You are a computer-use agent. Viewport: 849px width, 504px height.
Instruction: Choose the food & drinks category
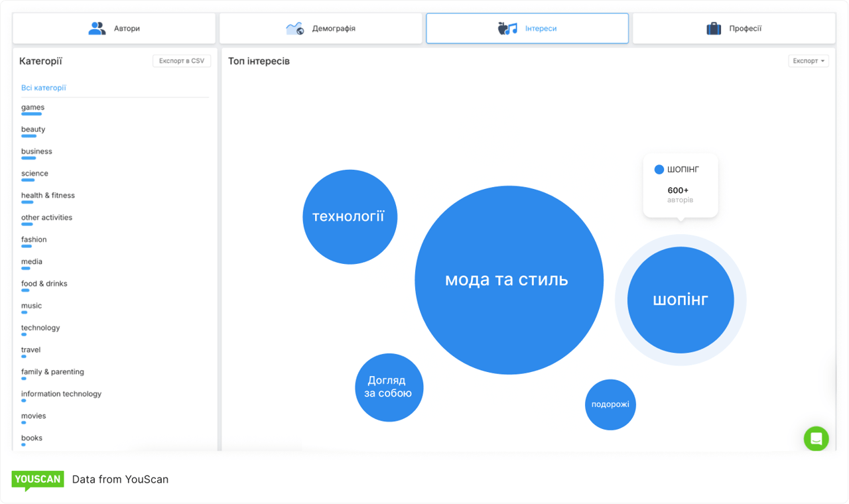click(x=44, y=284)
